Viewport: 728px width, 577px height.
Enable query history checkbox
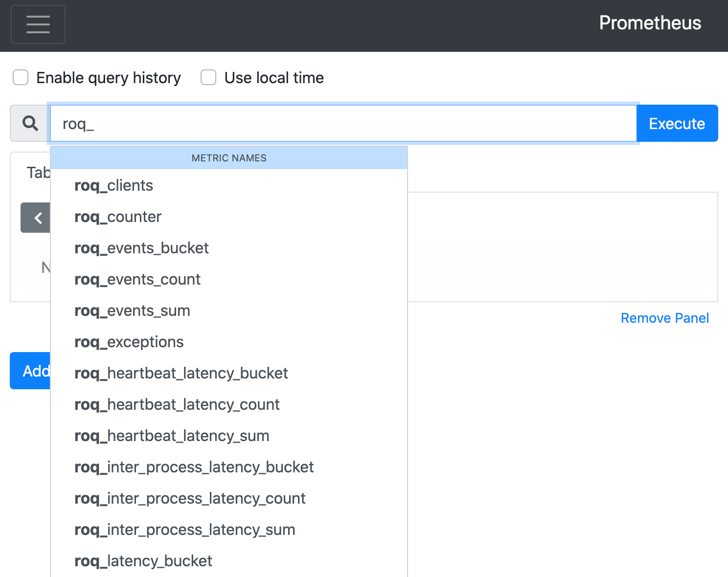pyautogui.click(x=21, y=77)
